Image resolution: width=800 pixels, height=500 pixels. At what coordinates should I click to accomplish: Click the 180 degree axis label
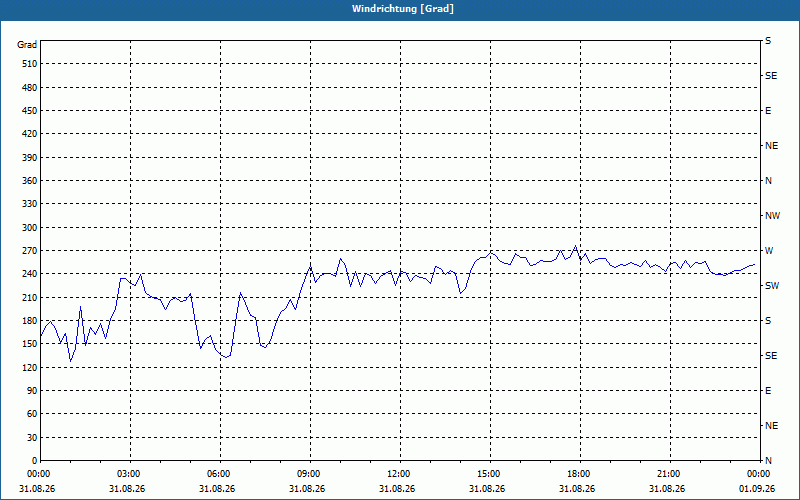pos(29,321)
